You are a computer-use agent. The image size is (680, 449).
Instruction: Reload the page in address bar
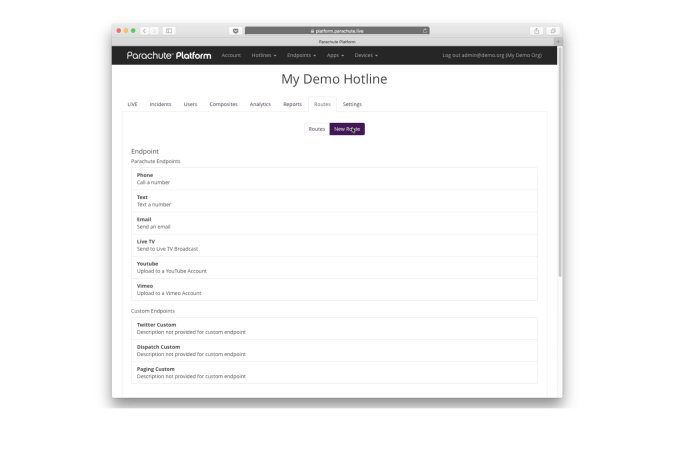425,31
